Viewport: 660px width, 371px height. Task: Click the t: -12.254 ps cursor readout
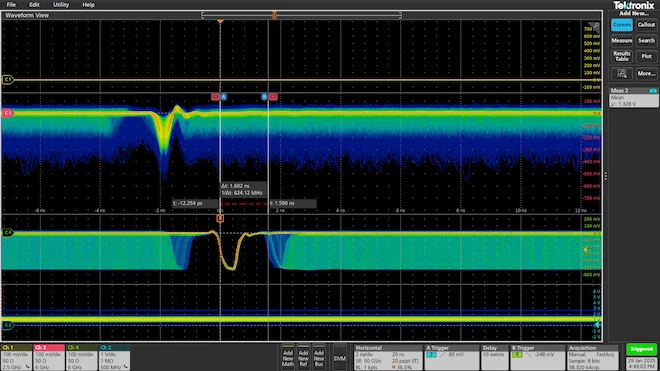195,203
